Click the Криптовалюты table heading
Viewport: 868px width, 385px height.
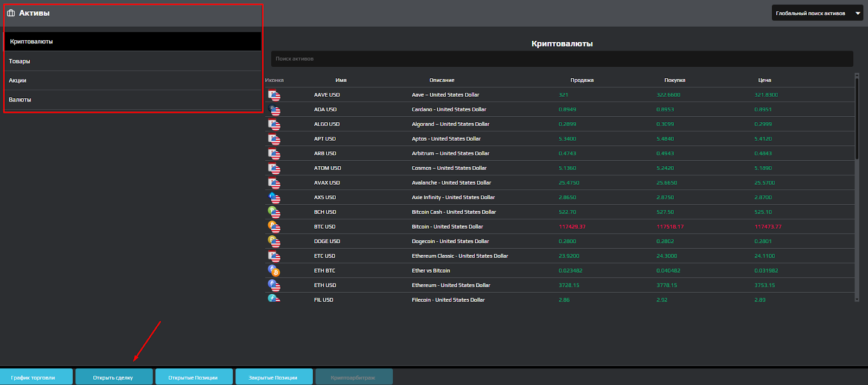click(x=562, y=44)
